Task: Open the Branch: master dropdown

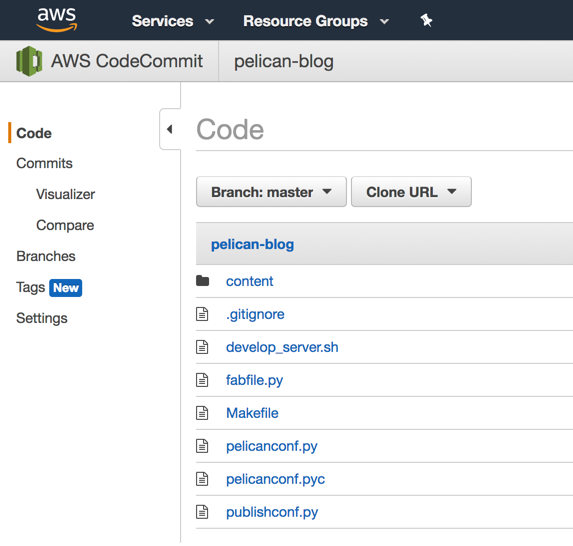Action: pos(271,192)
